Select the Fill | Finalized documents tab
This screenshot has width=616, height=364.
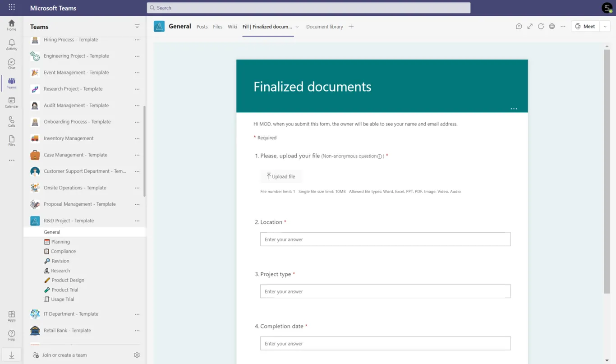267,27
